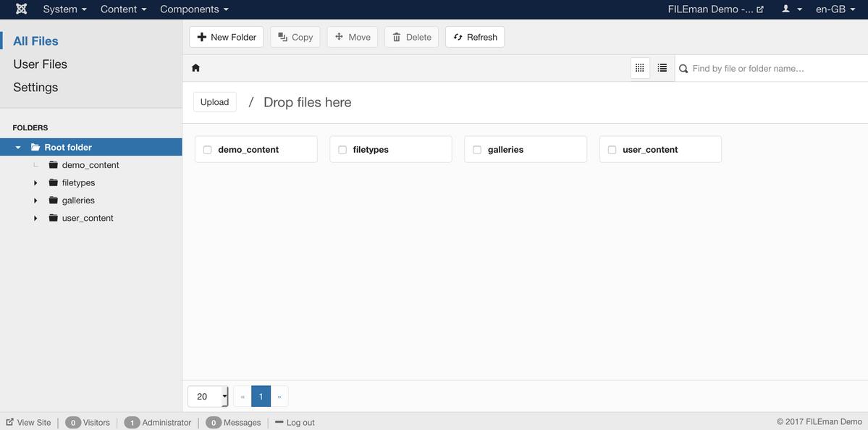Open the Components menu
This screenshot has height=430, width=868.
(190, 9)
